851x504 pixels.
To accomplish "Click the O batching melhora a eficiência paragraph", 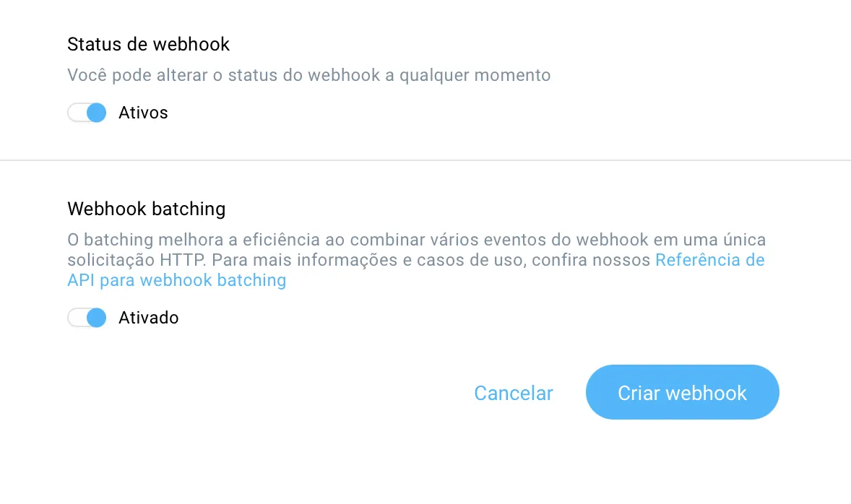I will tap(416, 261).
